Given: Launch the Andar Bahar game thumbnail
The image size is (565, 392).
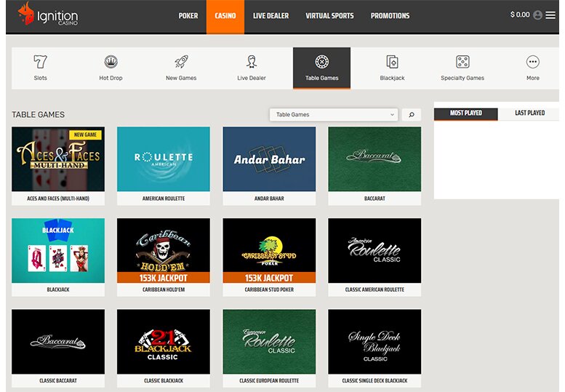Looking at the screenshot, I should (269, 159).
